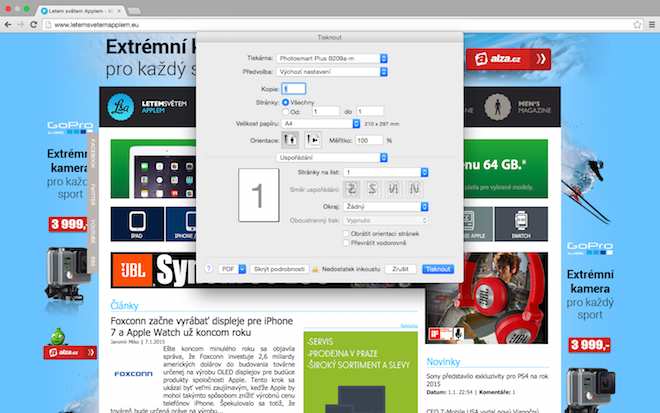Viewport: 660px width, 413px height.
Task: Open the PDF dropdown button
Action: tap(232, 269)
